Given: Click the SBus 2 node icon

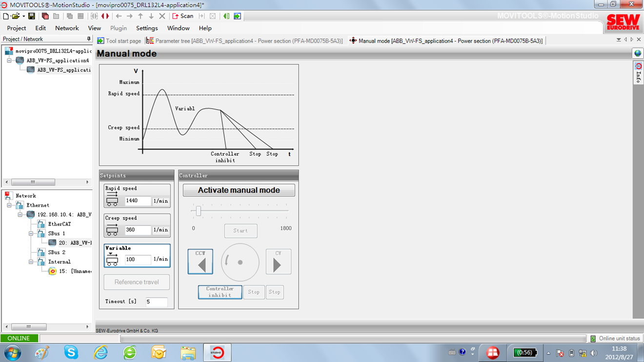Looking at the screenshot, I should [41, 252].
